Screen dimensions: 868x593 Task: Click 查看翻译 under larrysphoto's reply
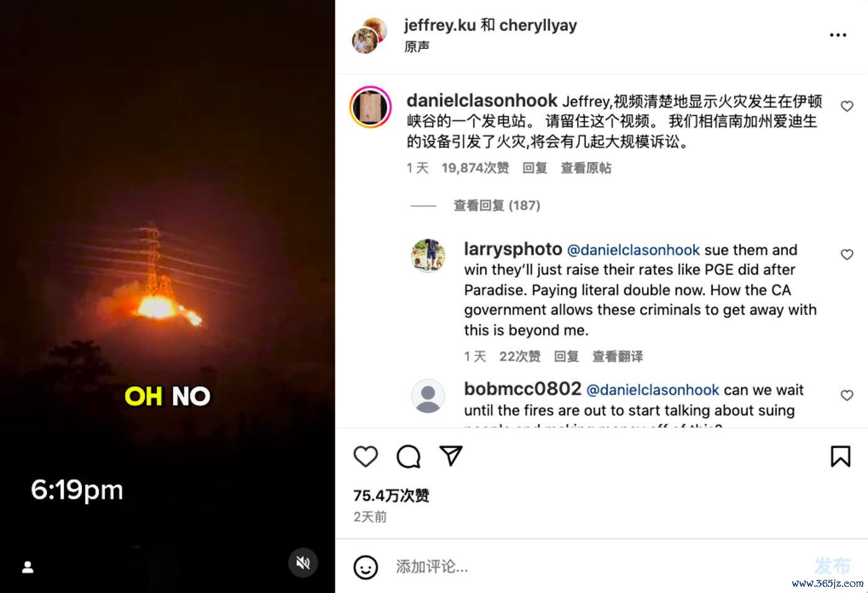[617, 356]
